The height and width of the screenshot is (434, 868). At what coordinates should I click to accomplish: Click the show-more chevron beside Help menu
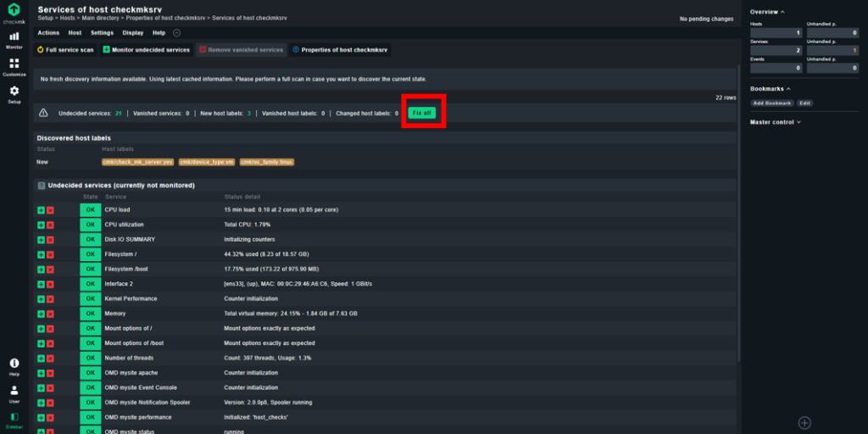(176, 33)
